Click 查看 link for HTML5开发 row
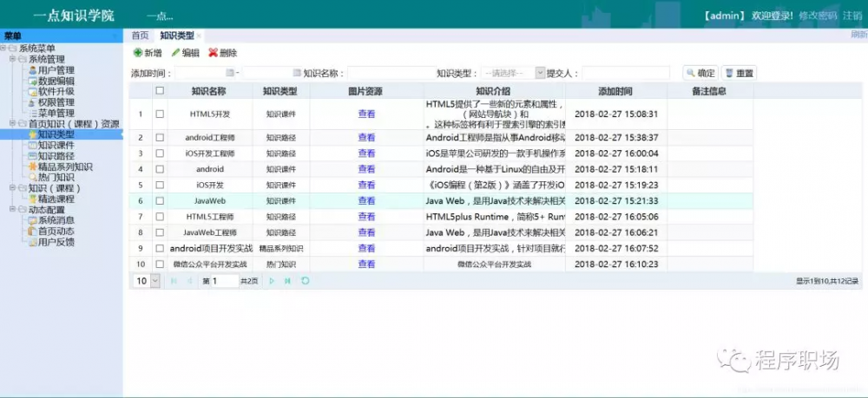The image size is (868, 398). click(366, 114)
